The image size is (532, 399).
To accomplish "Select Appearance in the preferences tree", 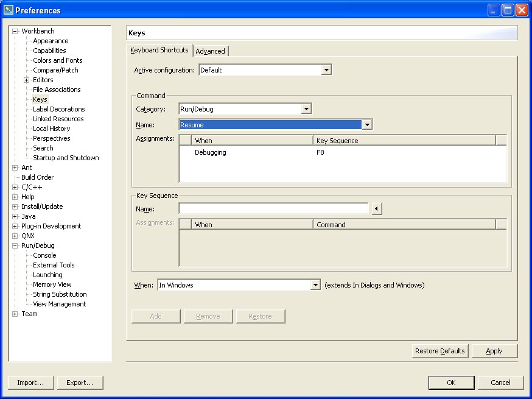I will tap(51, 41).
